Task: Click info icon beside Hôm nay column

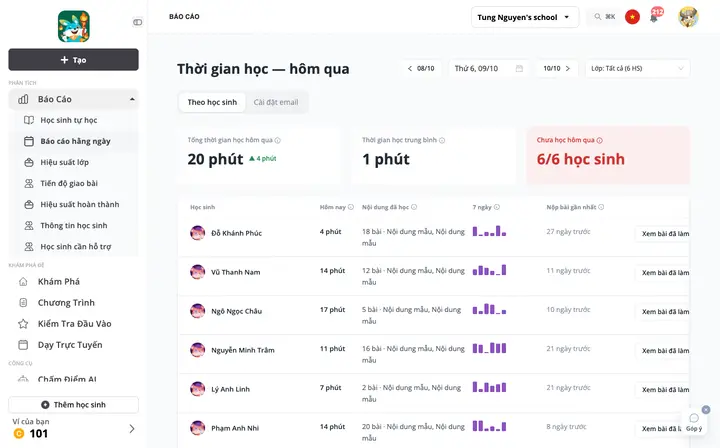Action: click(351, 207)
